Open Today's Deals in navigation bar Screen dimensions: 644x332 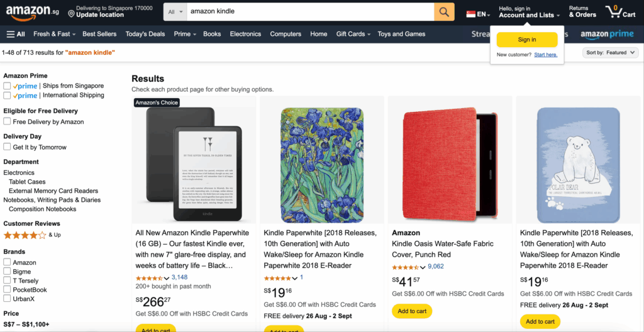(x=145, y=34)
